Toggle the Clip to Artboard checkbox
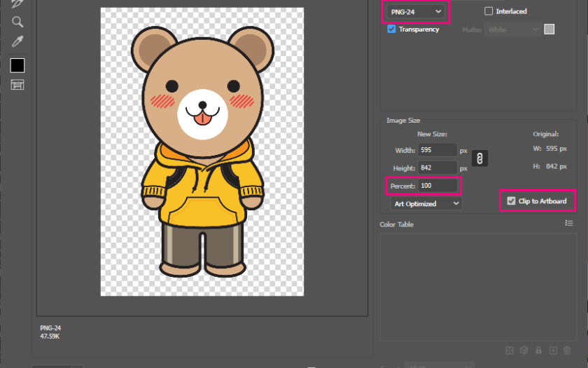The height and width of the screenshot is (368, 588). (x=511, y=201)
